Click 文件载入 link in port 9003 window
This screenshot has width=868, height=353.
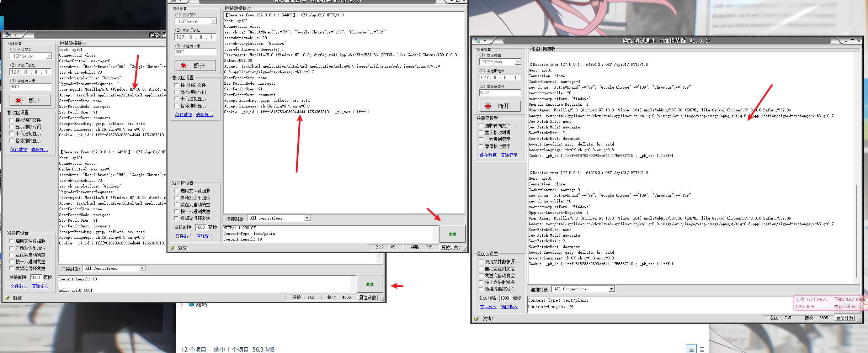point(184,236)
